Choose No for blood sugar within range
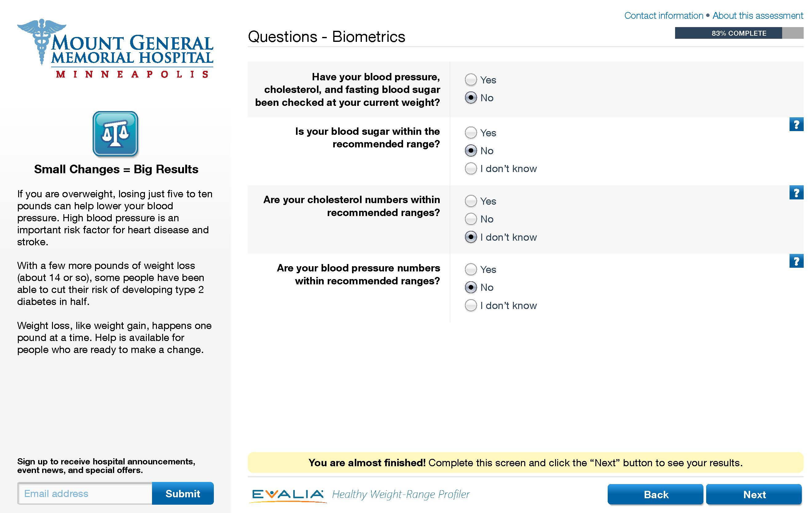812x513 pixels. (x=471, y=150)
